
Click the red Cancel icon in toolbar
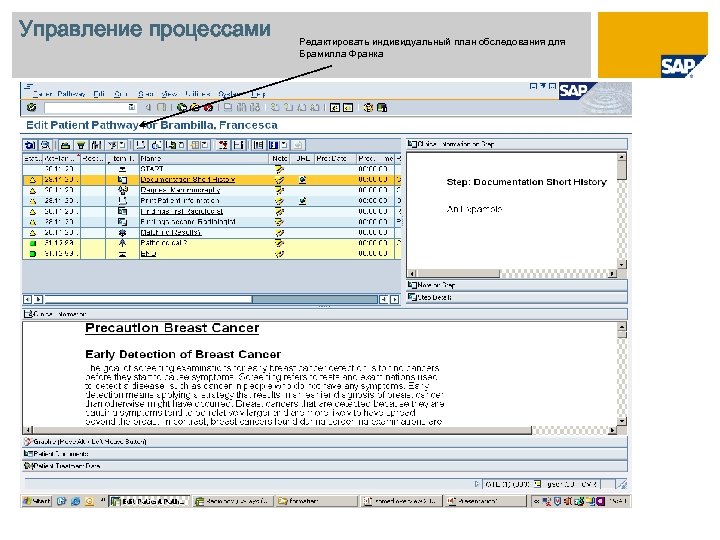208,107
